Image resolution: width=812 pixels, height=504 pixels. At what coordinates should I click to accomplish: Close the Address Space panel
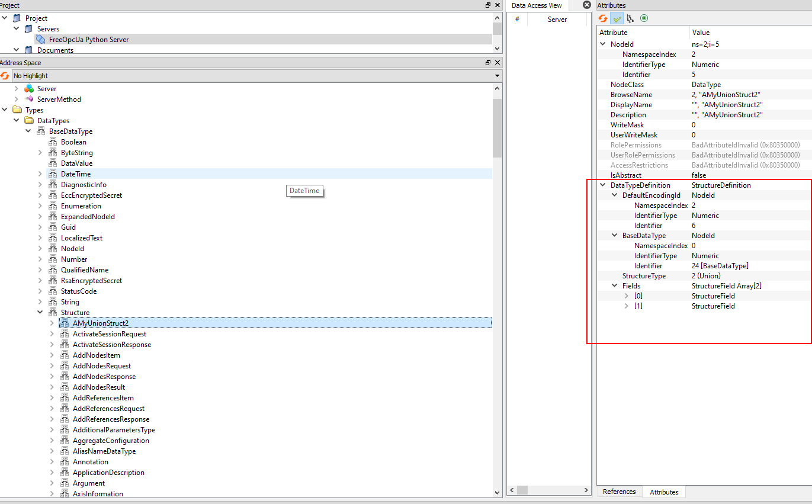(x=498, y=63)
